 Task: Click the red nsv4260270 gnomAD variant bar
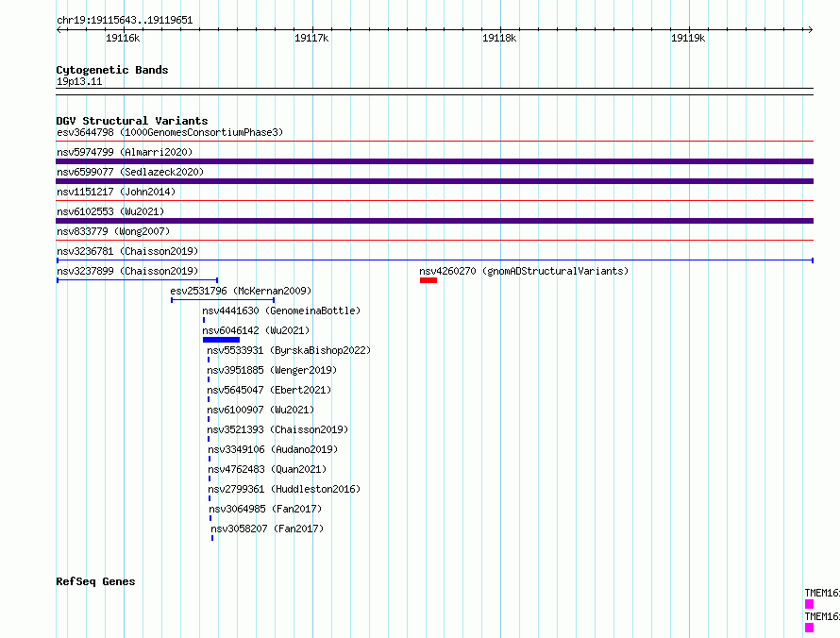coord(428,280)
